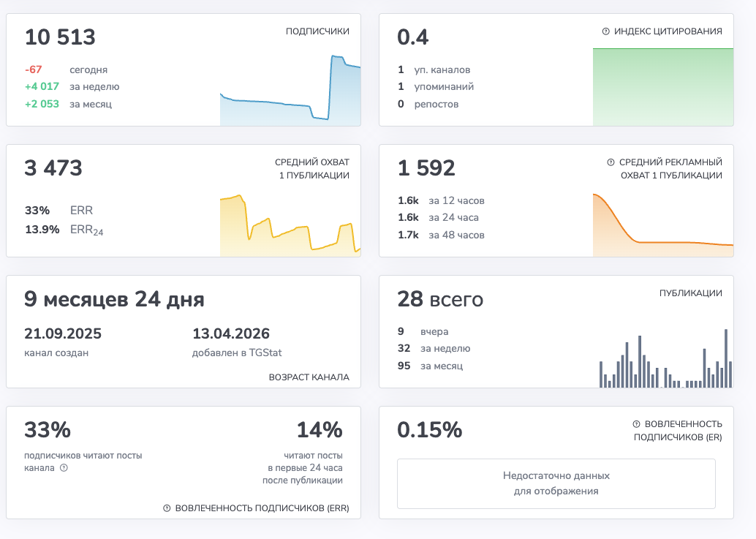Image resolution: width=756 pixels, height=539 pixels.
Task: Click the 95 'за месяц' publications row
Action: [430, 366]
